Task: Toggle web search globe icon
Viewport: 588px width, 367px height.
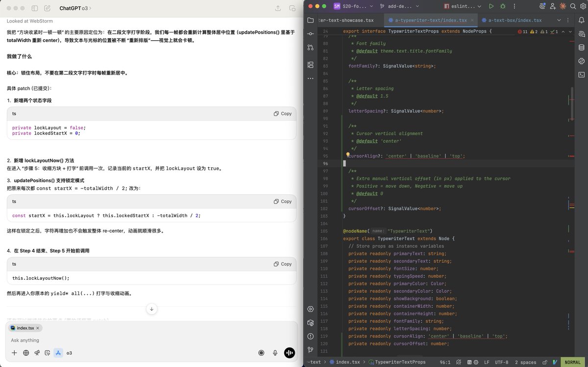Action: click(x=25, y=353)
